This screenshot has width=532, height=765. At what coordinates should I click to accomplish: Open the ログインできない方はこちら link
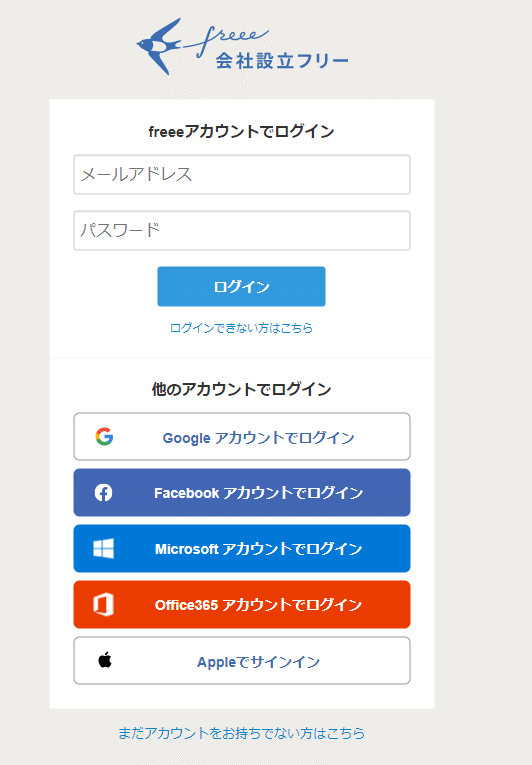(241, 328)
